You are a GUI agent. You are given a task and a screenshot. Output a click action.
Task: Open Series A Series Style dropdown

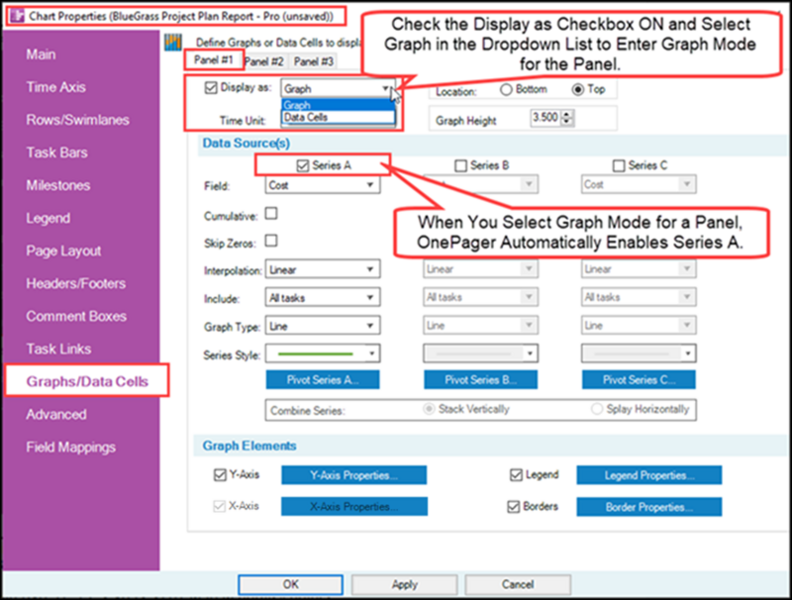tap(323, 354)
